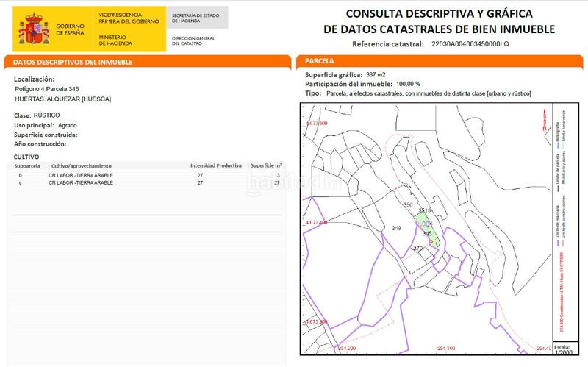588x367 pixels.
Task: Click parcel 350 label on the map
Action: pyautogui.click(x=409, y=204)
